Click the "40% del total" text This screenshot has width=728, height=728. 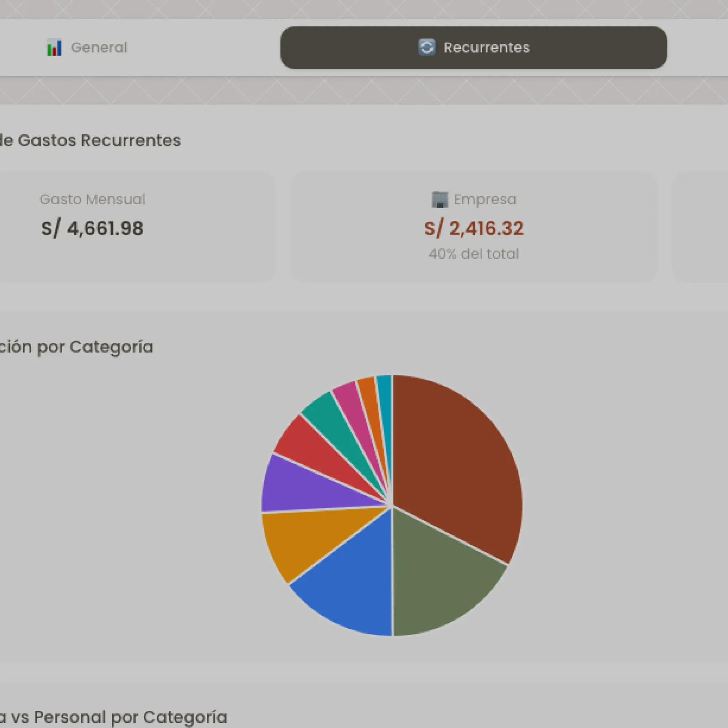click(474, 254)
